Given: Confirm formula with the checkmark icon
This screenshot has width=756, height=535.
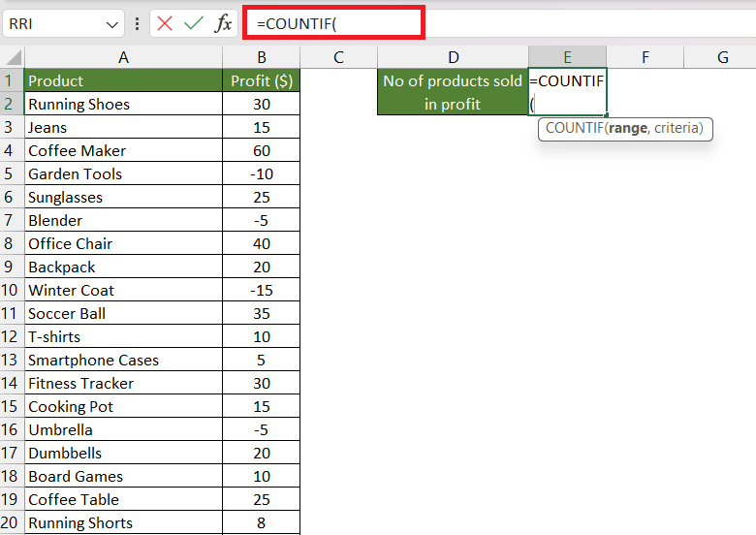Looking at the screenshot, I should 193,23.
